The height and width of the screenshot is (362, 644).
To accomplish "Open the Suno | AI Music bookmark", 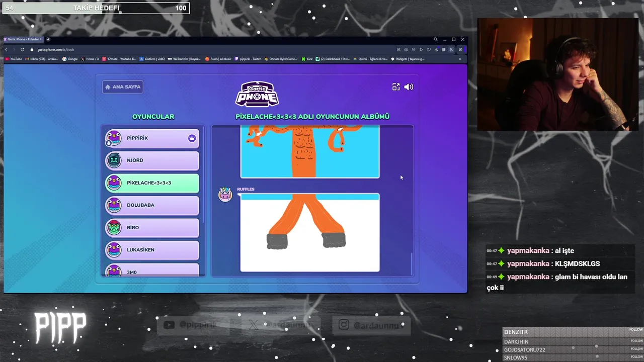I will click(218, 59).
